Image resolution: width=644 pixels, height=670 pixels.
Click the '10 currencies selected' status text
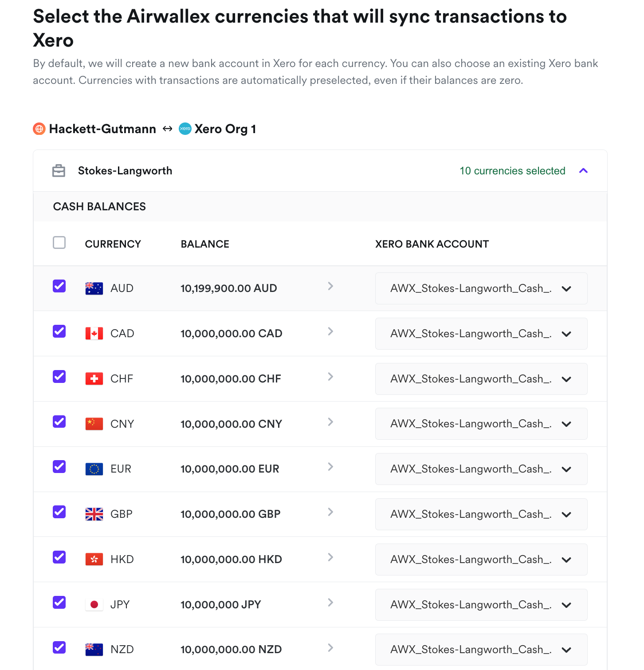[512, 171]
